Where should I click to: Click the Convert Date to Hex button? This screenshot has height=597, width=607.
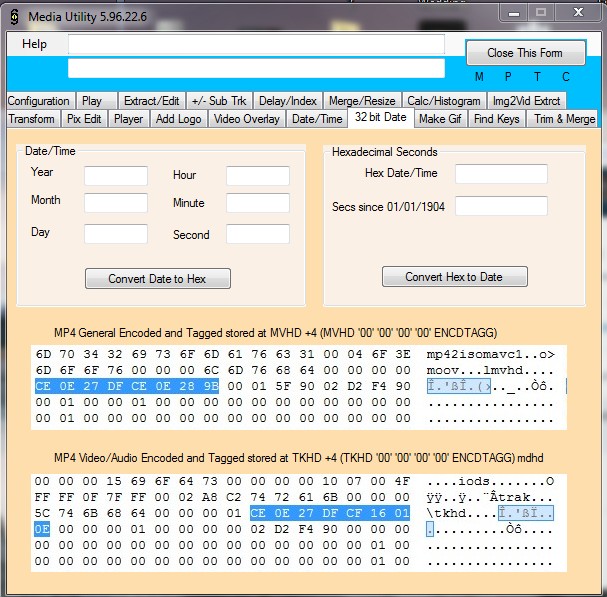(158, 279)
